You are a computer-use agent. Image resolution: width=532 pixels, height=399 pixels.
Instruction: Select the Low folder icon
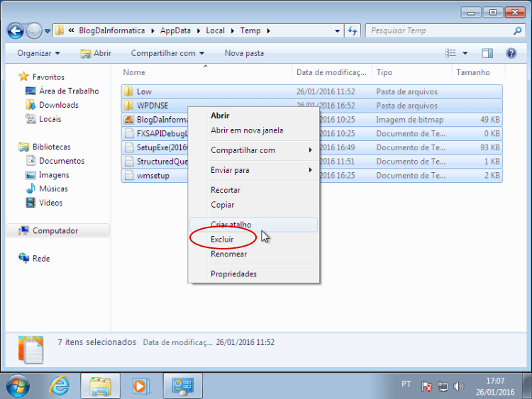pyautogui.click(x=128, y=91)
